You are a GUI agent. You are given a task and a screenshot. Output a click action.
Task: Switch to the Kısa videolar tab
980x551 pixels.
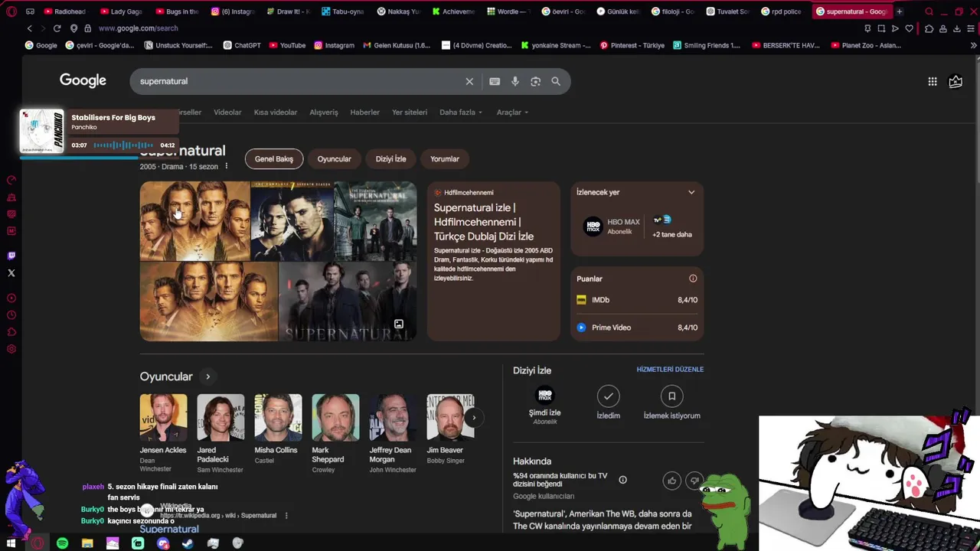click(276, 112)
